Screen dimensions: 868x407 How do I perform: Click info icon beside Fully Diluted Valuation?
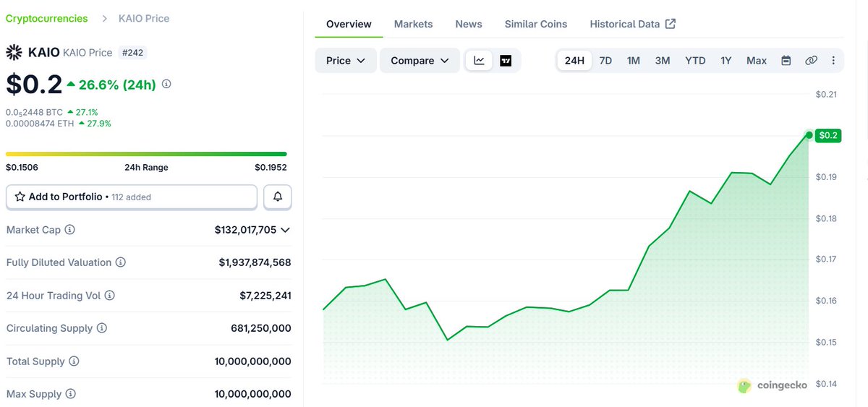pos(121,262)
